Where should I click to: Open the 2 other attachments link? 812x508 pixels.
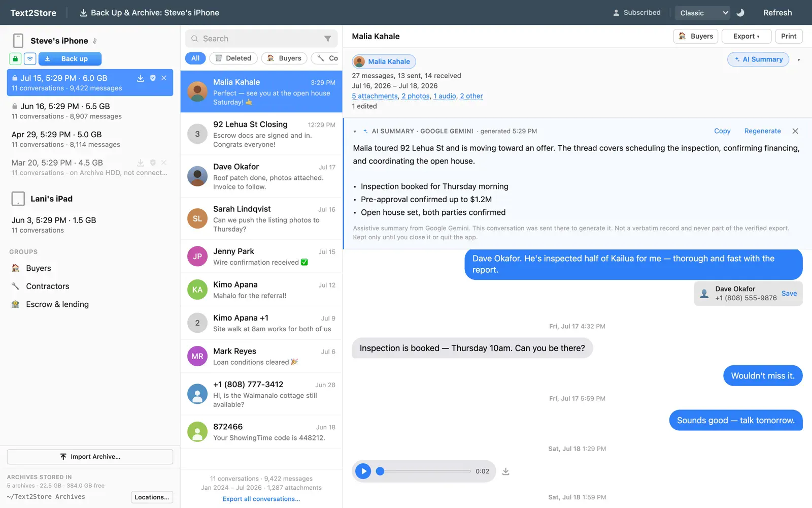click(471, 96)
